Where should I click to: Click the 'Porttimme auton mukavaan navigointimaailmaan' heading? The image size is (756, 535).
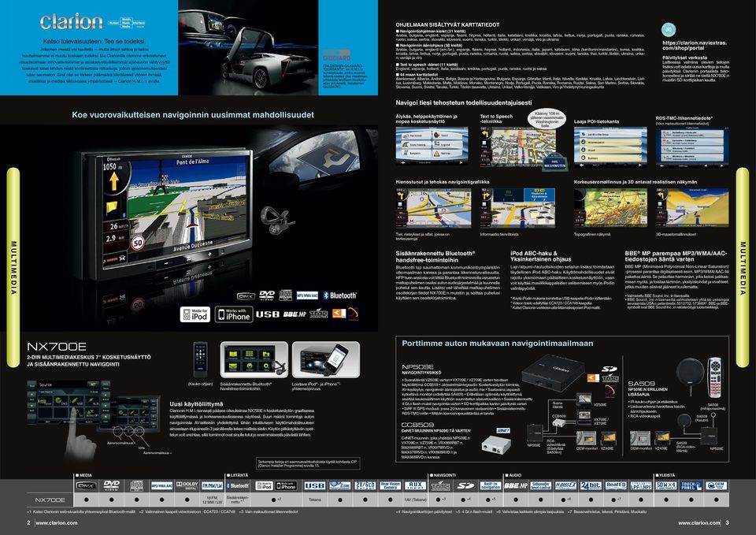point(498,343)
